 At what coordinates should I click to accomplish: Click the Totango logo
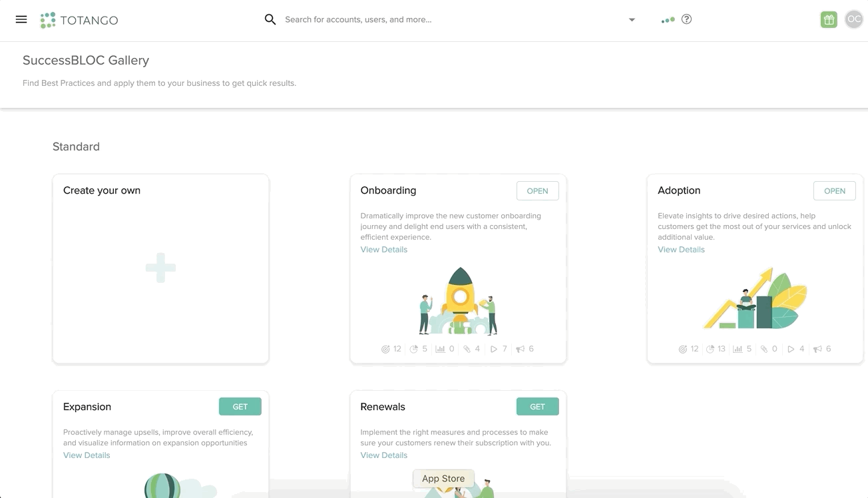pos(79,20)
